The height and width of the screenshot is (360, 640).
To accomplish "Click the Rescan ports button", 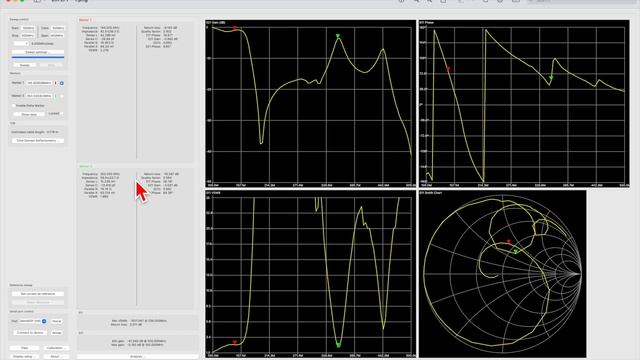I will pos(56,321).
